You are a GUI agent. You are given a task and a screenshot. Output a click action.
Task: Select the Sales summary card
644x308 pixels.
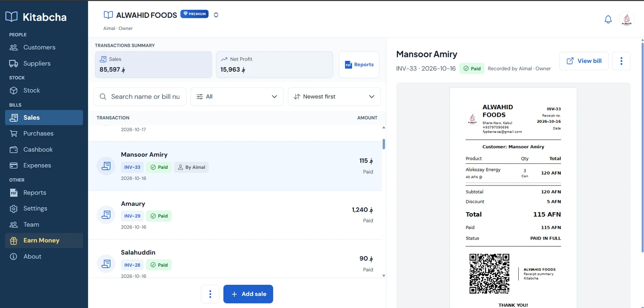153,65
